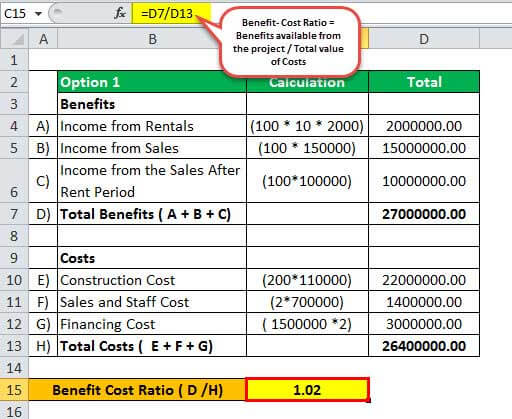Select 'Income from the Sales After Rent Period' cell
This screenshot has height=419, width=512.
point(152,181)
